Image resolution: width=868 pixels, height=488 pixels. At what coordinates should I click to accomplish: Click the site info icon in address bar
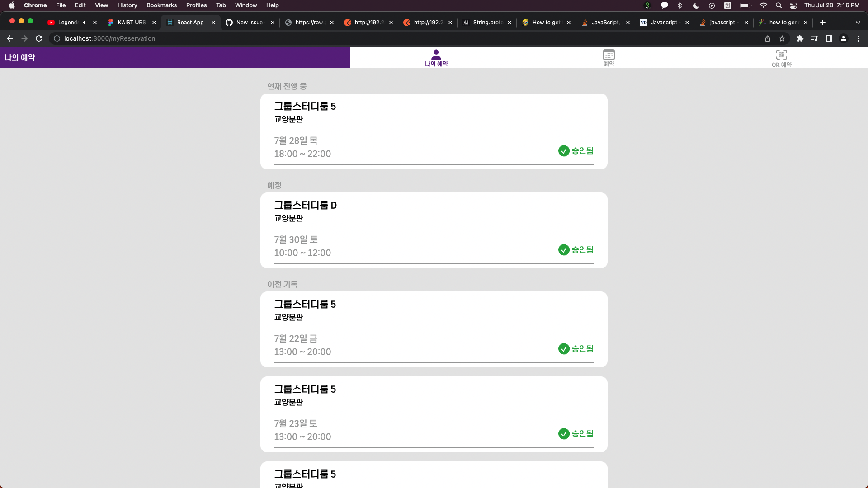click(57, 38)
